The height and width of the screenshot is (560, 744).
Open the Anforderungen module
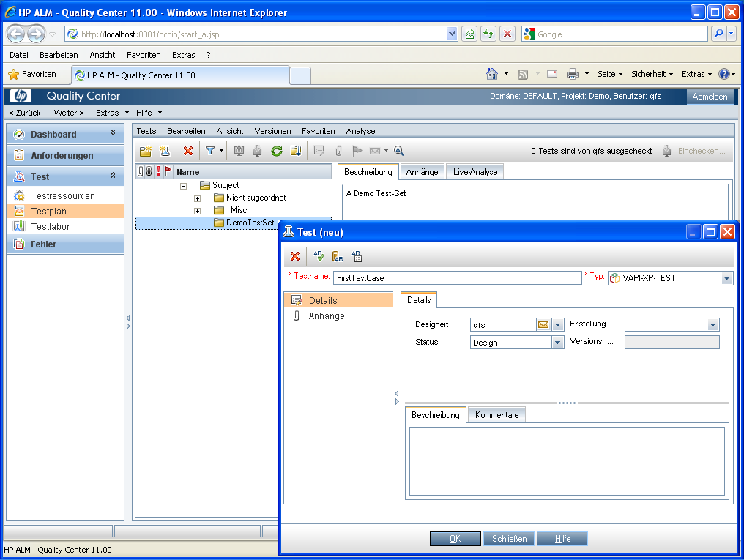(x=65, y=155)
